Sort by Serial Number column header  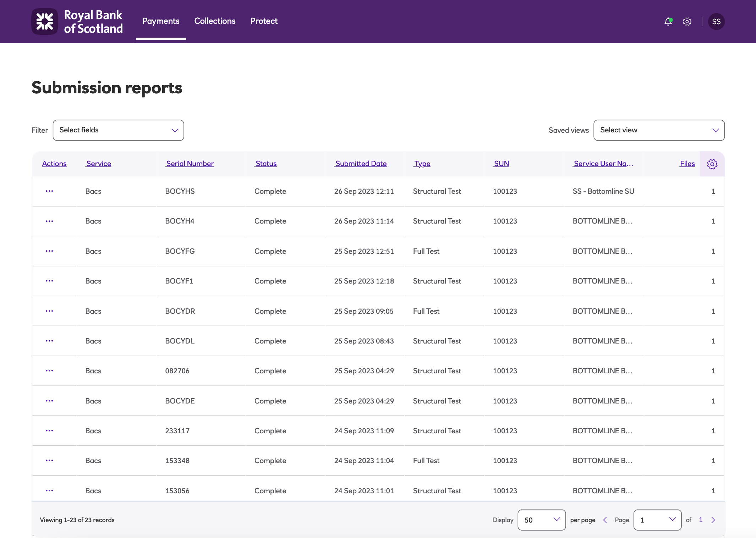[190, 164]
